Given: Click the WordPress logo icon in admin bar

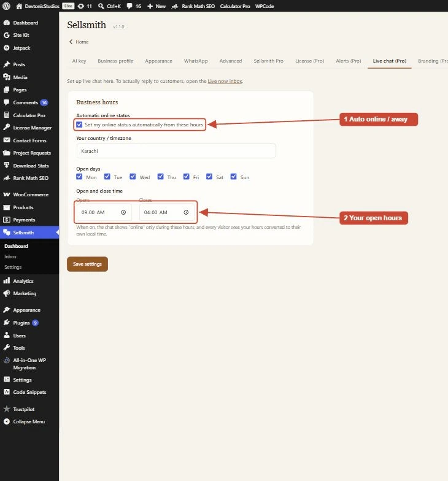Looking at the screenshot, I should point(6,6).
